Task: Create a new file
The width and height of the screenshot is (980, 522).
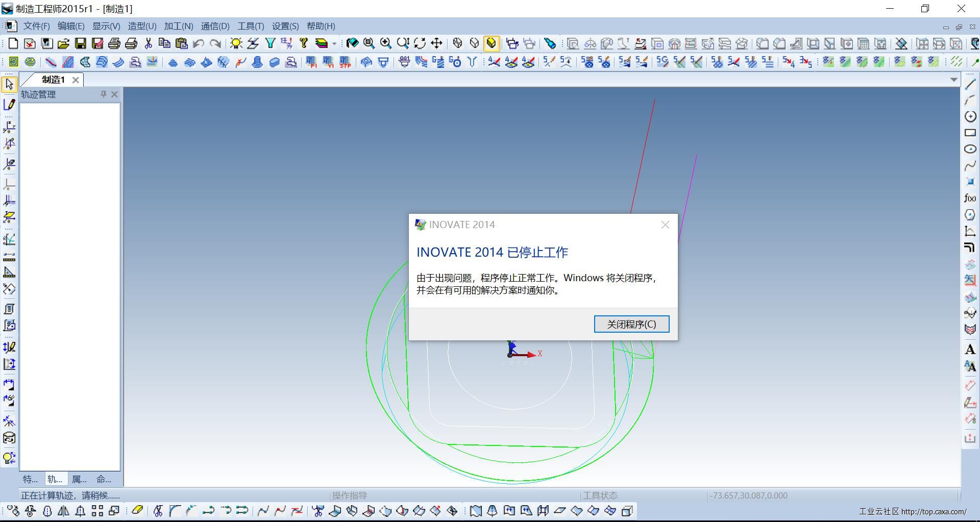Action: (x=13, y=43)
